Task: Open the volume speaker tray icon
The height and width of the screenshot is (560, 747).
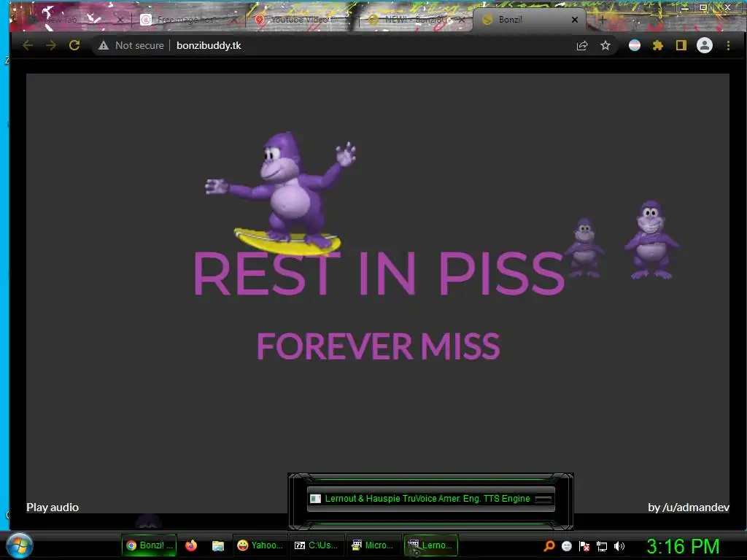Action: [x=619, y=546]
